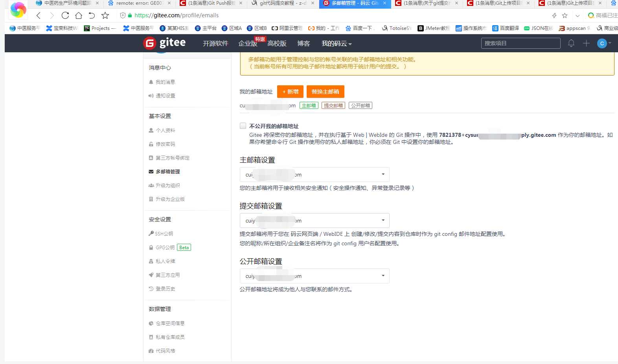Open 我的码云 dropdown menu
The width and height of the screenshot is (618, 364).
(337, 43)
